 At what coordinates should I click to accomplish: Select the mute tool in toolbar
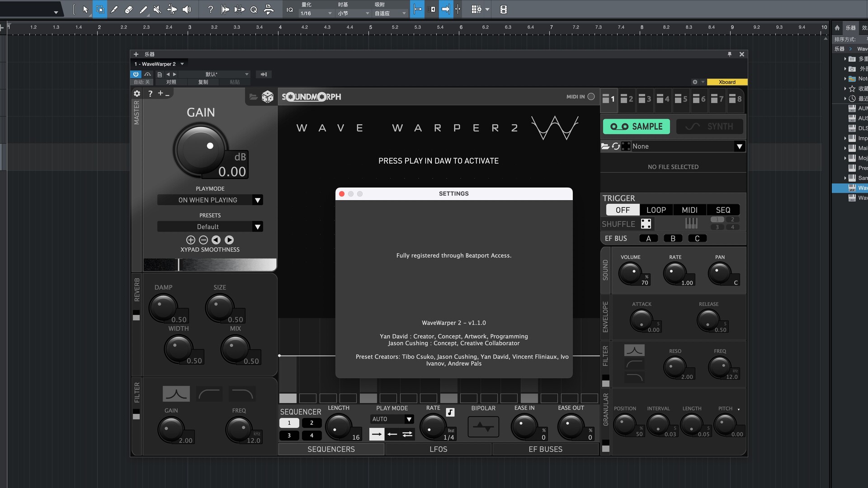pyautogui.click(x=157, y=9)
